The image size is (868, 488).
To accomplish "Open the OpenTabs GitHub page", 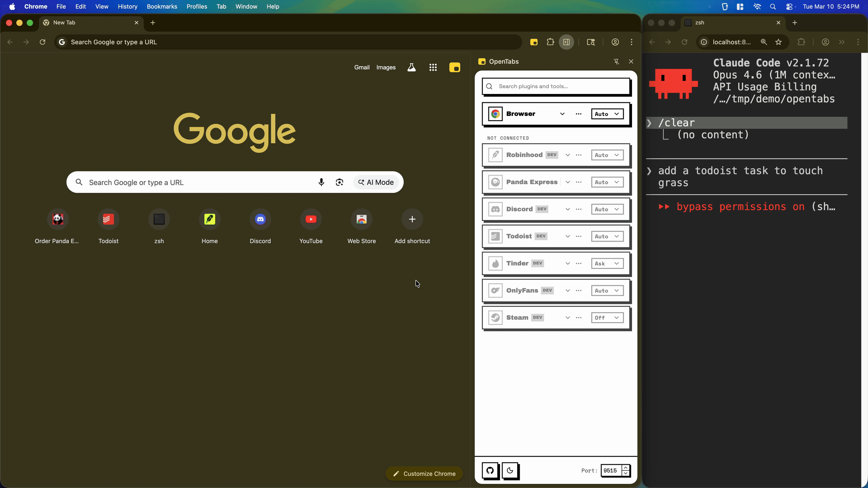I will tap(490, 471).
